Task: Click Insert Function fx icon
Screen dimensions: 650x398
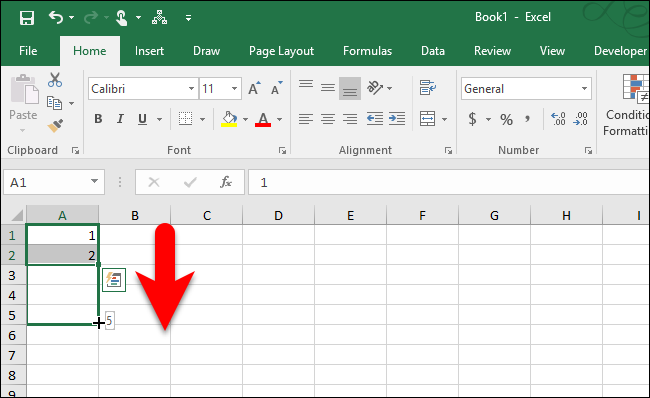Action: click(x=226, y=182)
